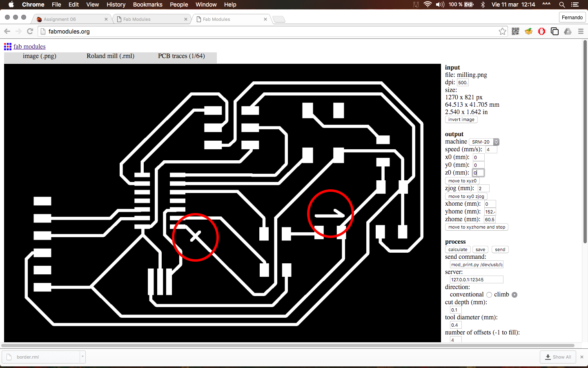
Task: Click the Bluetooth icon in menu bar
Action: coord(483,4)
